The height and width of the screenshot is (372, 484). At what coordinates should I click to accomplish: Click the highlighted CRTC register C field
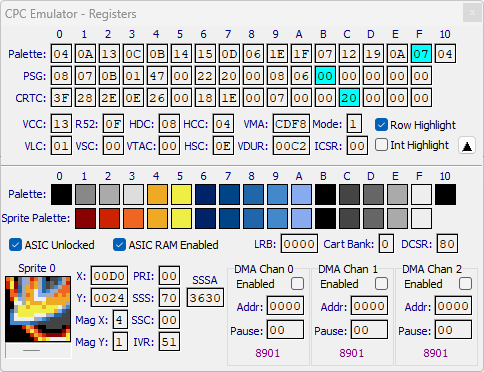(x=349, y=98)
